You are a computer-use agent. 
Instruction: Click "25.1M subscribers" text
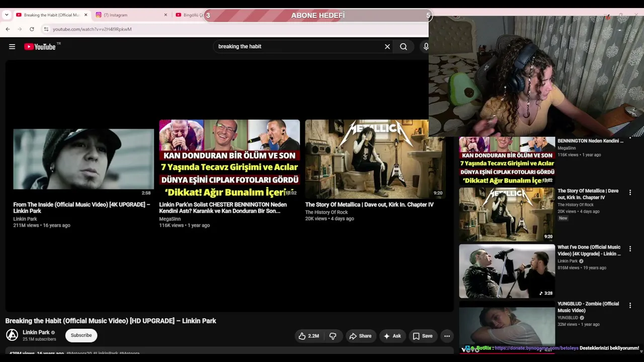[39, 339]
